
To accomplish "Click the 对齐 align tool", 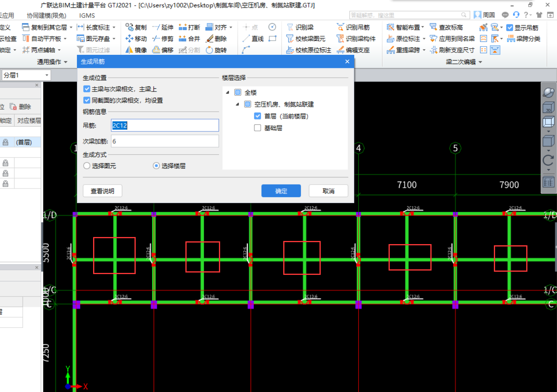I will click(216, 27).
